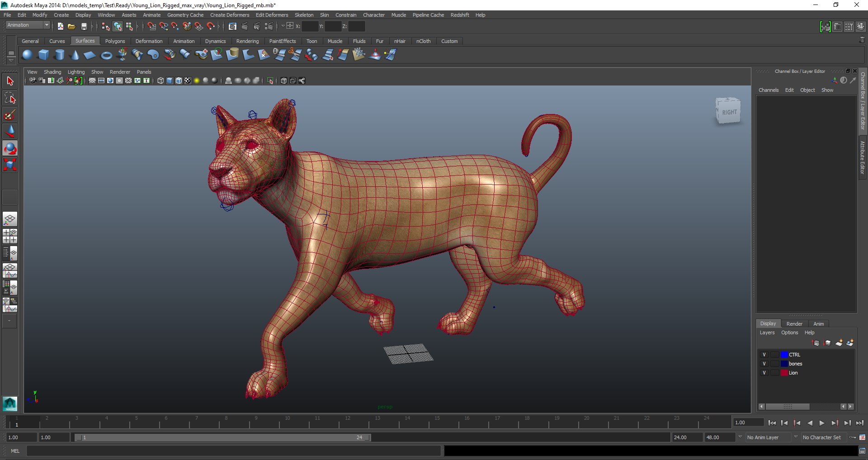Click the wireframe display icon in viewport toolbar

pos(160,81)
